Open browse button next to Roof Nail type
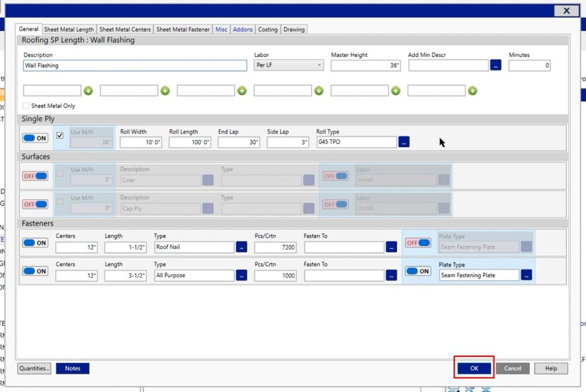 pyautogui.click(x=241, y=247)
